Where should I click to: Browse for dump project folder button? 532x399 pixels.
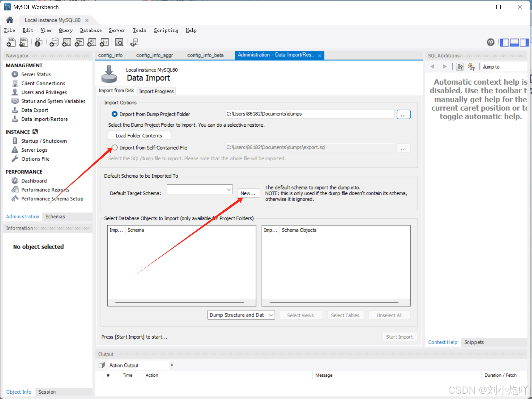[403, 114]
